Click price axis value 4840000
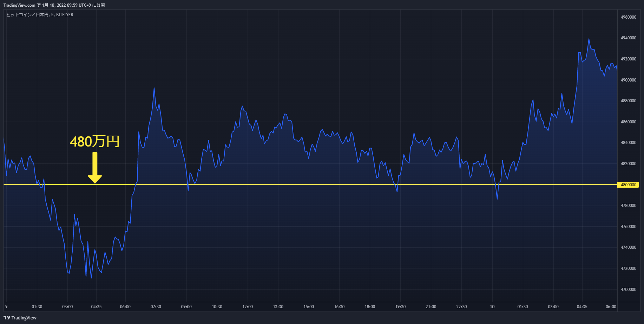644x324 pixels. point(629,143)
